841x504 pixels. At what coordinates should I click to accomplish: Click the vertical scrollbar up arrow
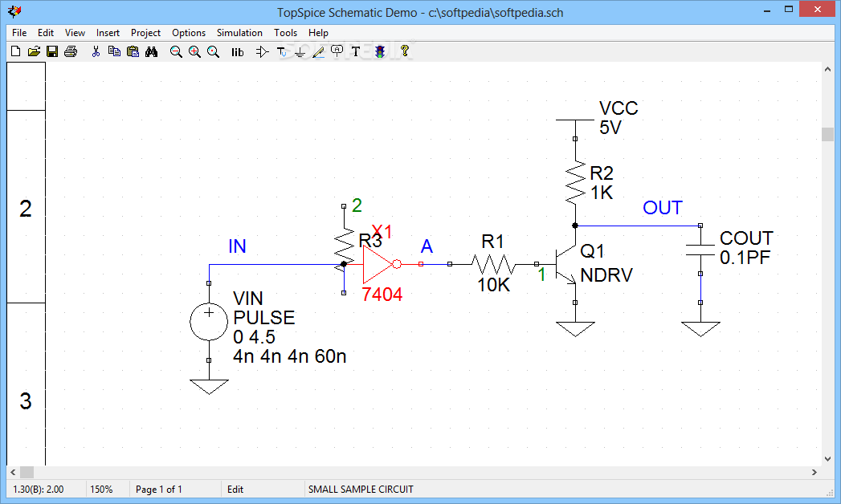[x=827, y=69]
